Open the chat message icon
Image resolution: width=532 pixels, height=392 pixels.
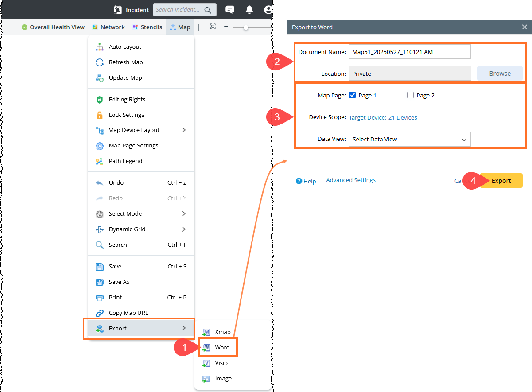click(230, 10)
